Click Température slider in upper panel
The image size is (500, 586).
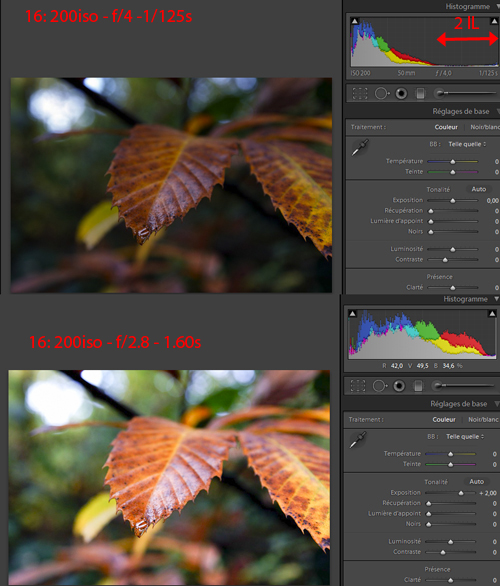click(453, 161)
